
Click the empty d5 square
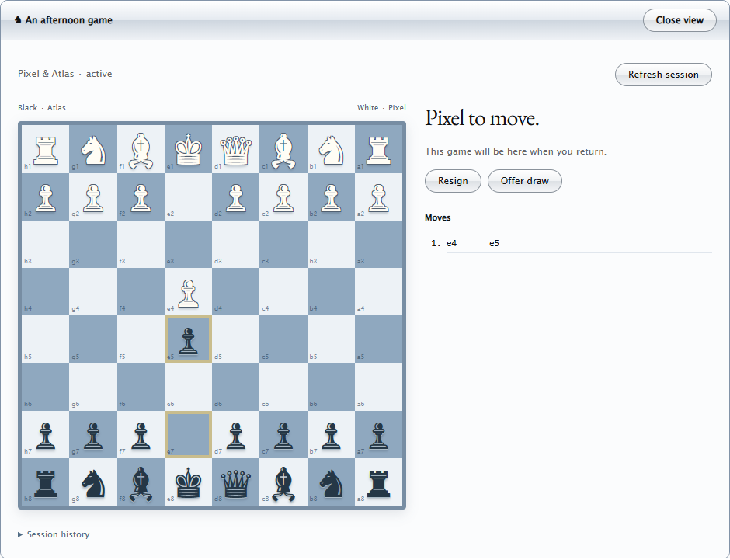pyautogui.click(x=235, y=339)
